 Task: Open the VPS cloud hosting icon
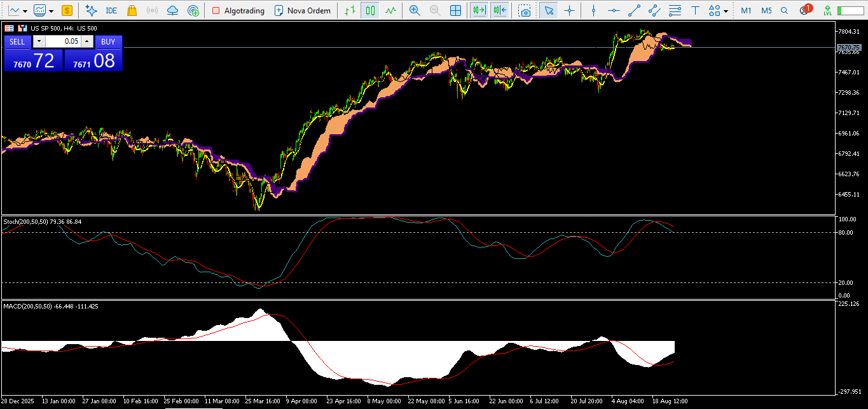(172, 11)
